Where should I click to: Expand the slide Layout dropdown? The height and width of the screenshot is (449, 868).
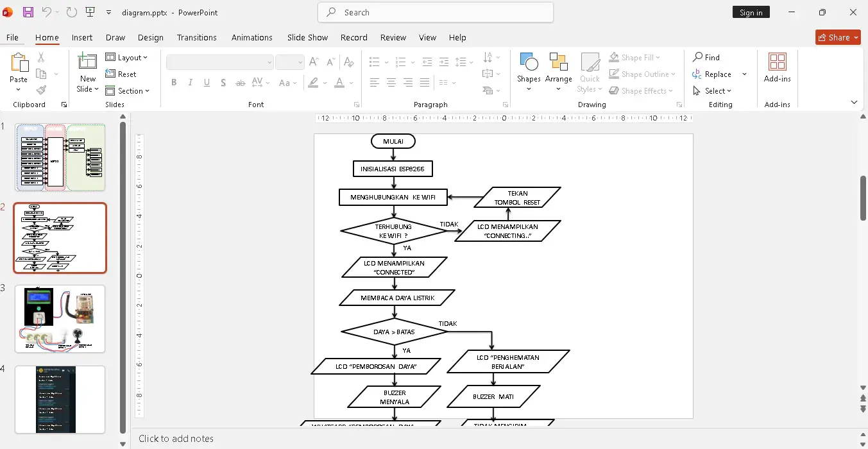127,58
